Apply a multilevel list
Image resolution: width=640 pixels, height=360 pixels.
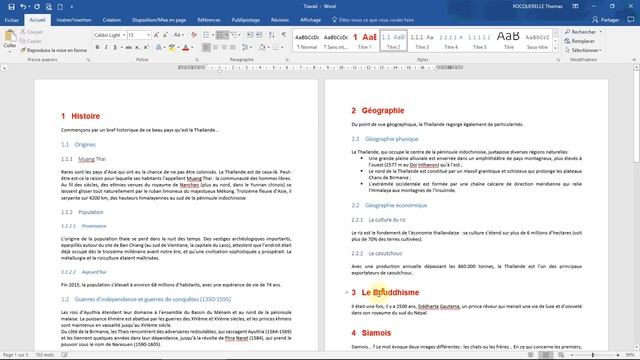pyautogui.click(x=234, y=35)
